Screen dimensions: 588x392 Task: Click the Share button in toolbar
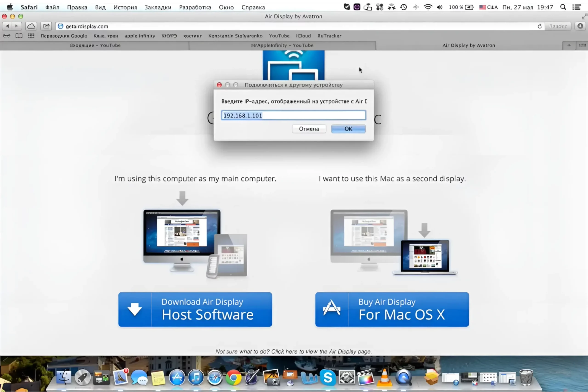click(46, 26)
